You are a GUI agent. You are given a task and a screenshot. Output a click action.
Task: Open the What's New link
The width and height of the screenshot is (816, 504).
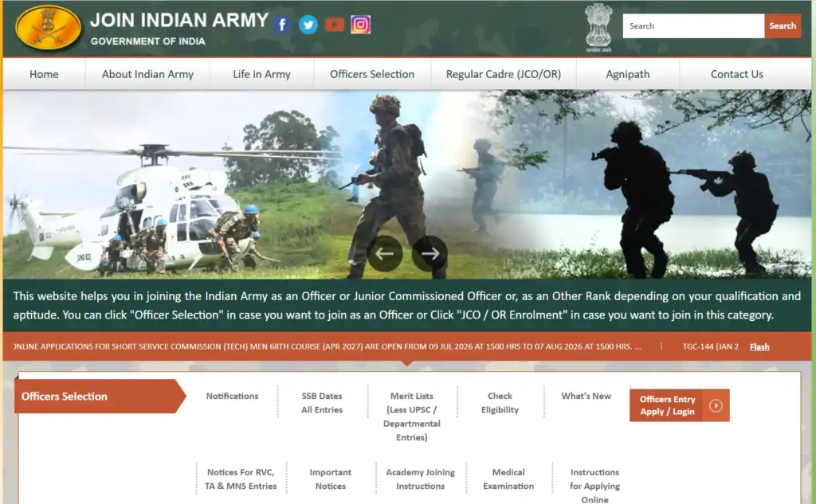[x=586, y=396]
